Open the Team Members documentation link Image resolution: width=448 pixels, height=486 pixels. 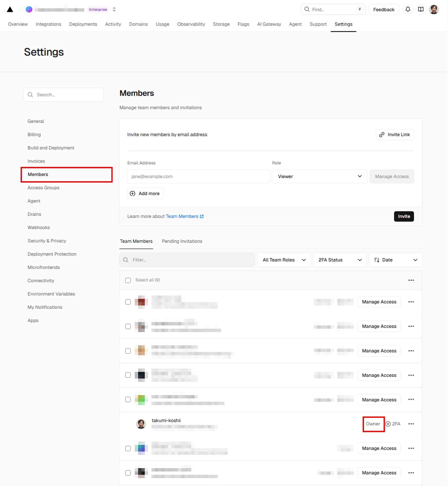[x=185, y=216]
